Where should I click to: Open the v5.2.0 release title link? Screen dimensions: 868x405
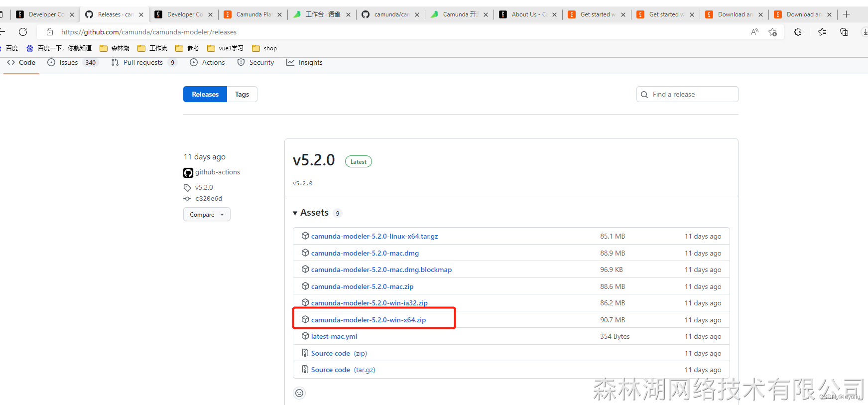314,160
